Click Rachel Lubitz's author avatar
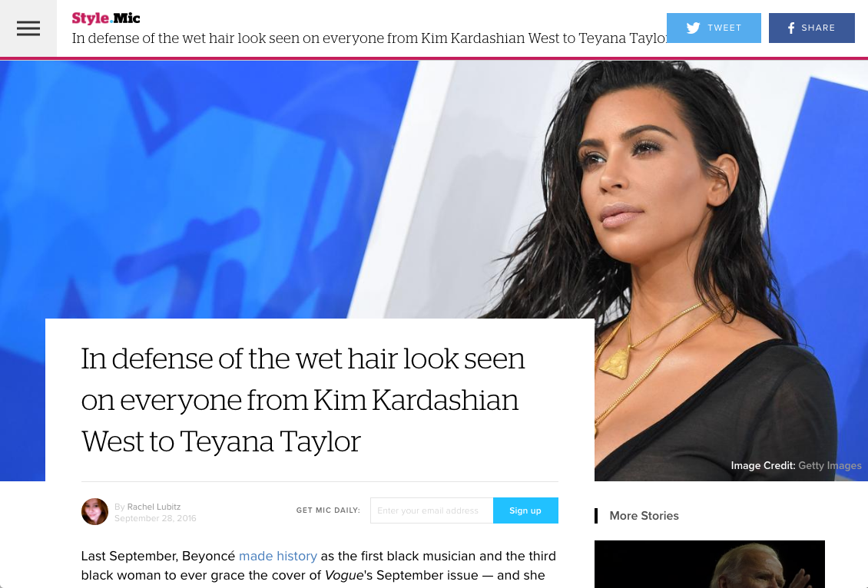 pos(94,511)
